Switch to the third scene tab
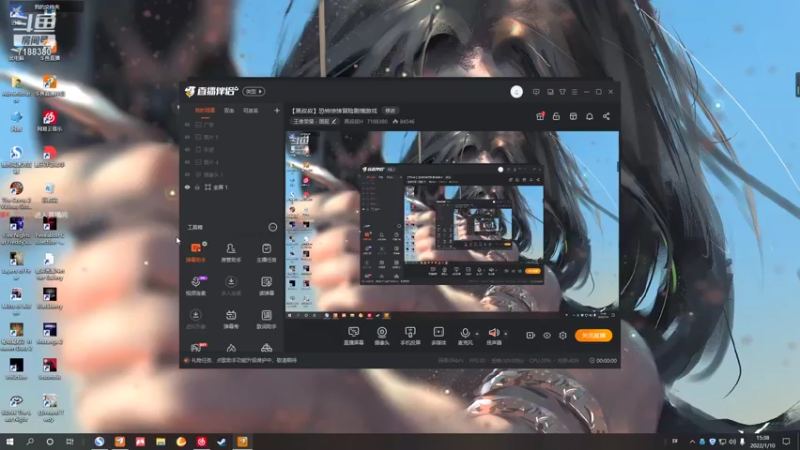This screenshot has height=450, width=800. [x=251, y=111]
